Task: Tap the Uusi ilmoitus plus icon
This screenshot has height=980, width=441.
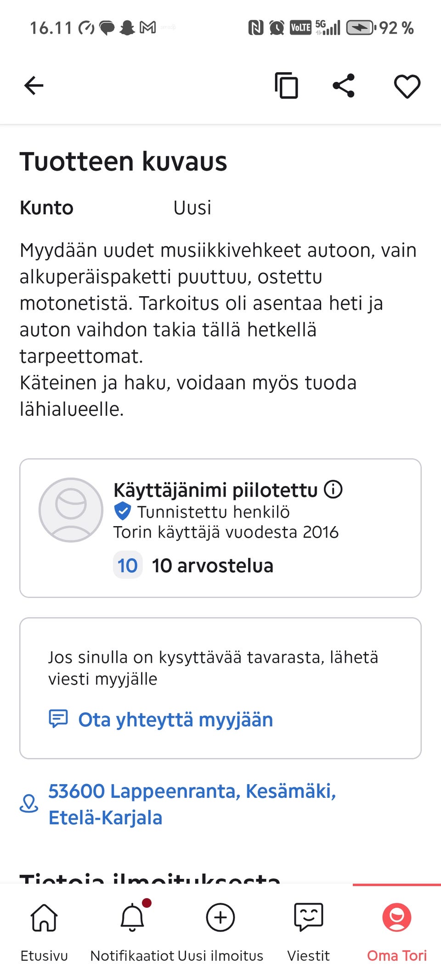Action: (220, 918)
